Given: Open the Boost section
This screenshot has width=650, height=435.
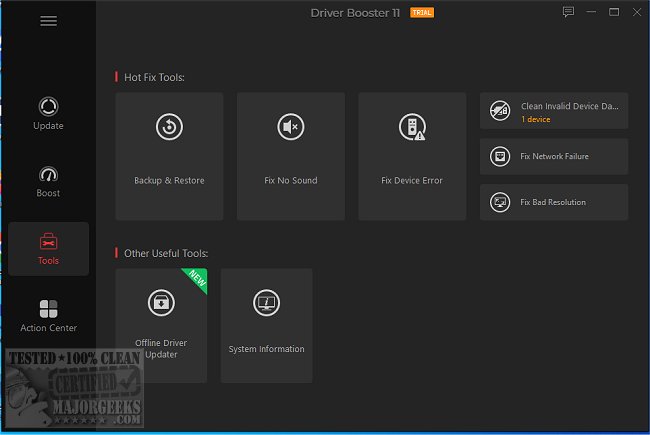Looking at the screenshot, I should coord(48,182).
